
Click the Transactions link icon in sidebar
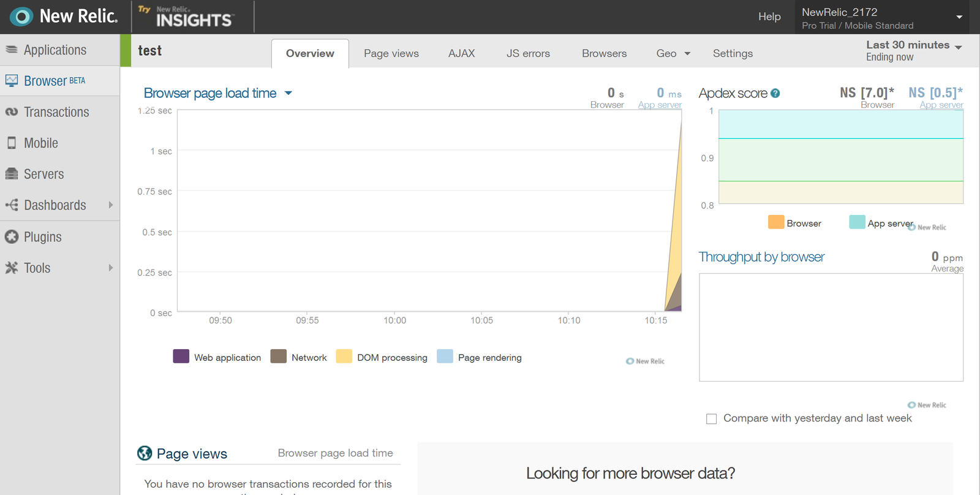pyautogui.click(x=12, y=111)
